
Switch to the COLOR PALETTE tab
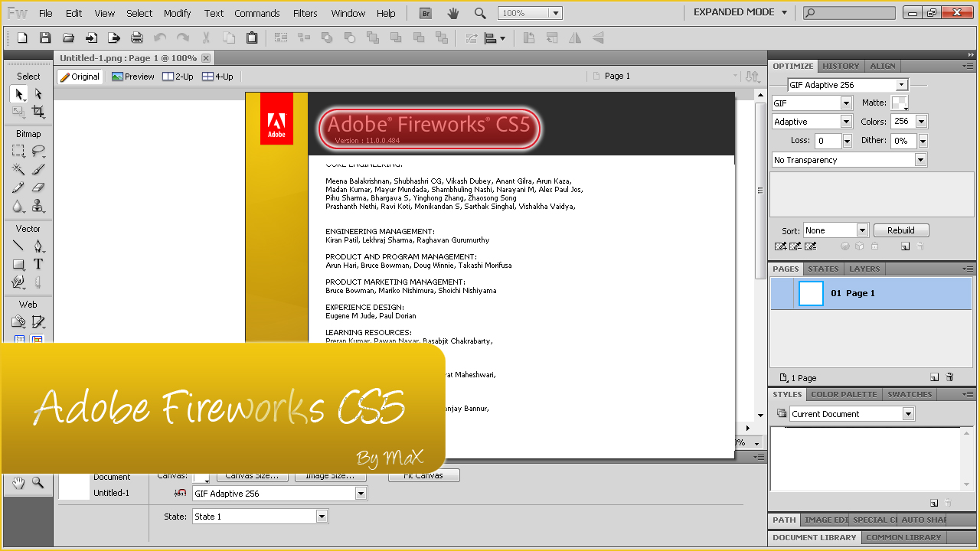(x=844, y=394)
